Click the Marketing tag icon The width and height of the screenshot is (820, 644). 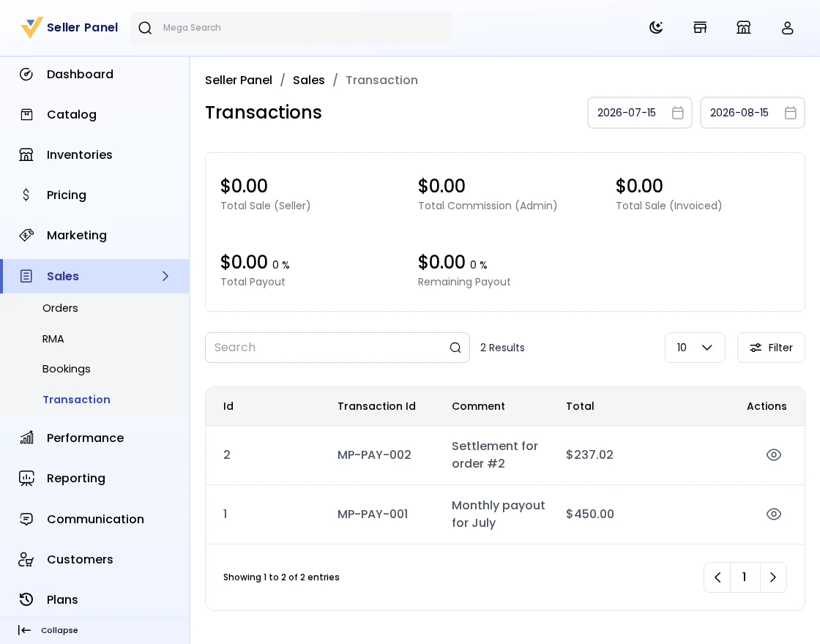[x=26, y=235]
